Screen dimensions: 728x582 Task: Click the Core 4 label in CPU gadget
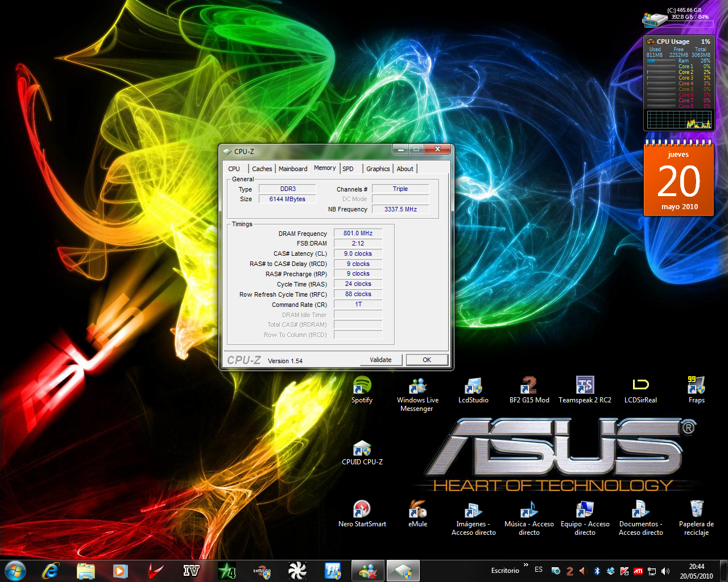pos(686,84)
